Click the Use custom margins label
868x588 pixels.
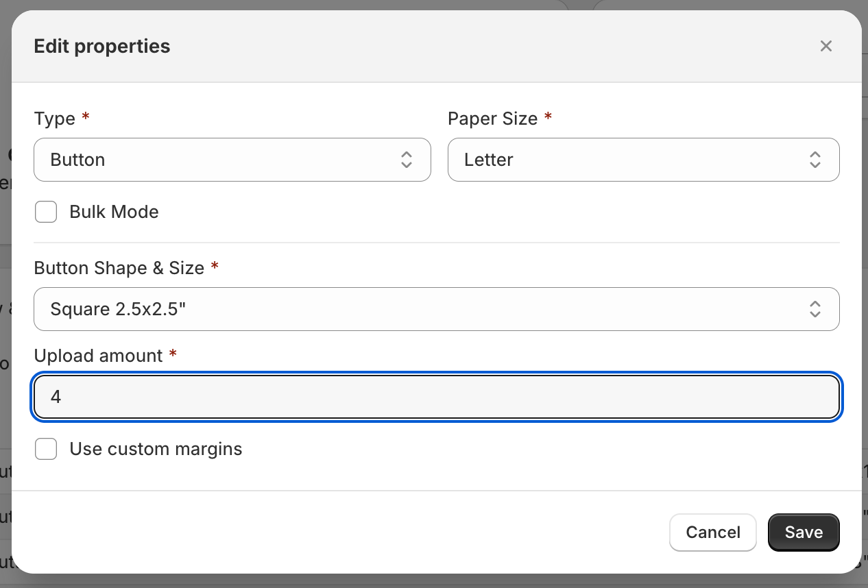tap(156, 449)
